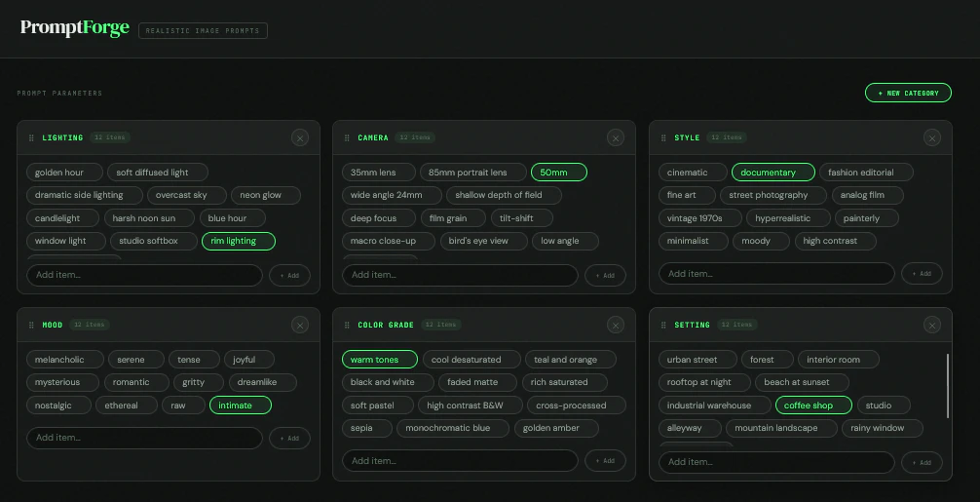The height and width of the screenshot is (502, 980).
Task: Click Add button in Mood card
Action: point(289,439)
